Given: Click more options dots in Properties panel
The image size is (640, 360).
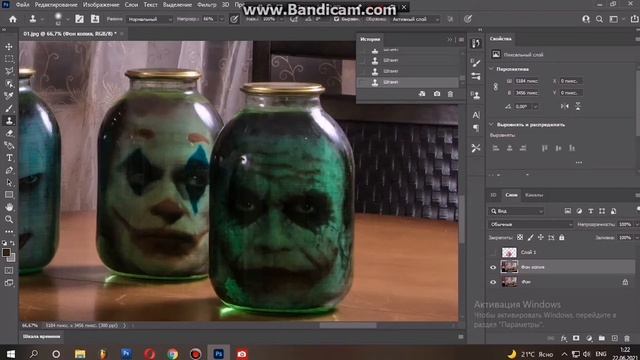Looking at the screenshot, I should tap(579, 162).
